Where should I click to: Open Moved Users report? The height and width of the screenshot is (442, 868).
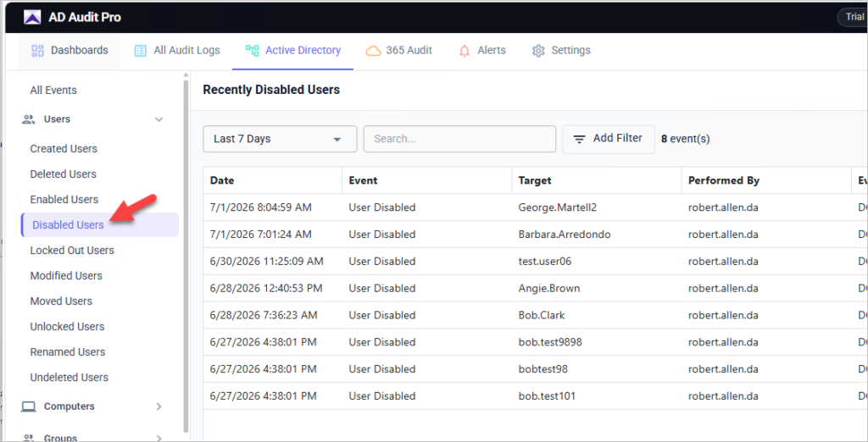click(61, 301)
